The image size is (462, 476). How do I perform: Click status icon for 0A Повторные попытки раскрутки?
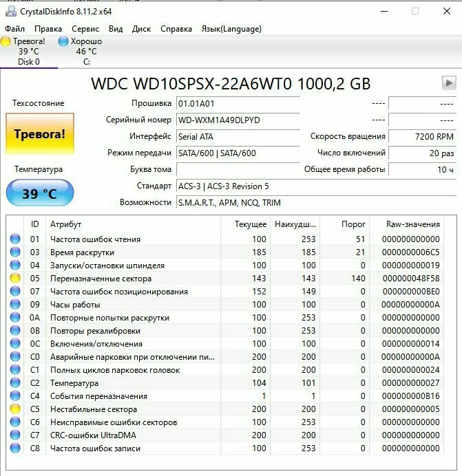15,317
